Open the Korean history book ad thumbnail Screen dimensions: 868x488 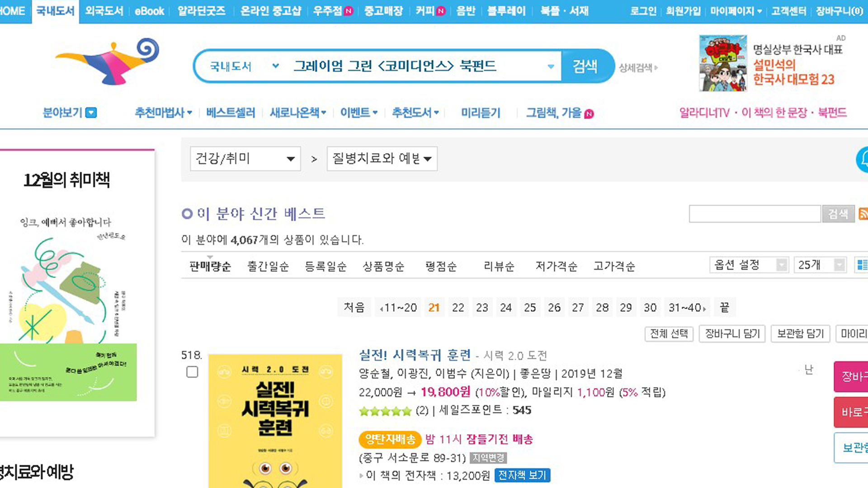point(723,63)
